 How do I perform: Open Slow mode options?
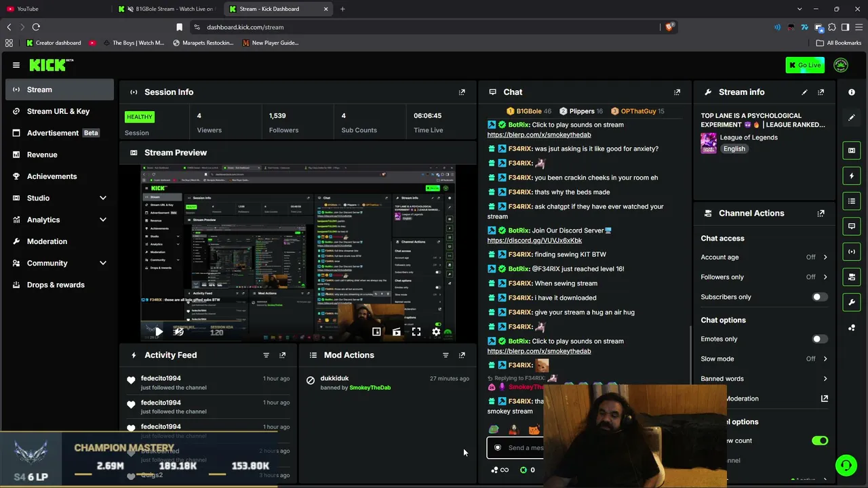click(764, 359)
